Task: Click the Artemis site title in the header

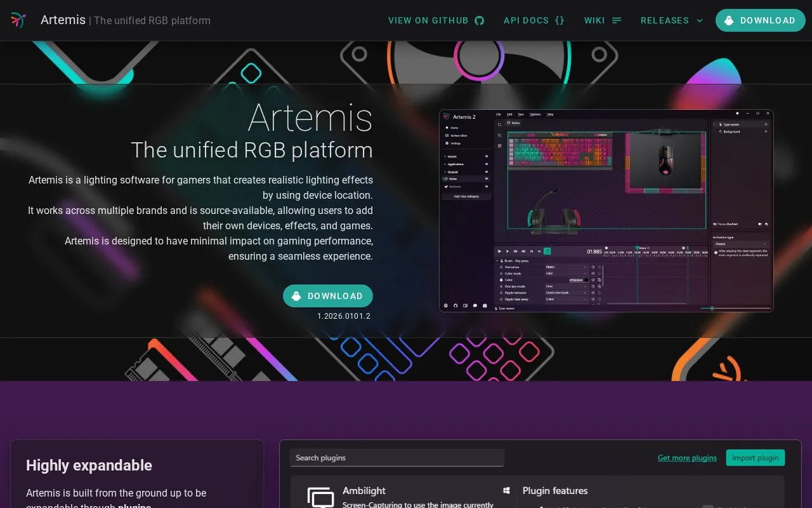Action: click(x=63, y=20)
